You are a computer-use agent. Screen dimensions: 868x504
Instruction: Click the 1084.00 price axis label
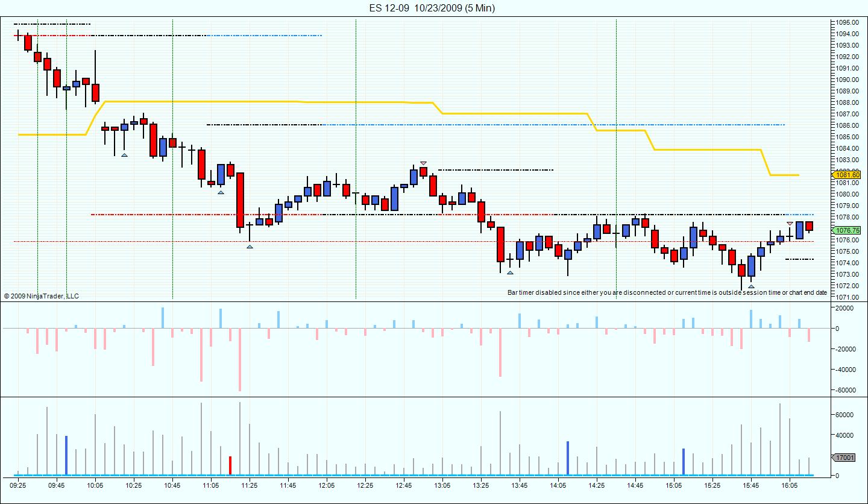pyautogui.click(x=847, y=148)
